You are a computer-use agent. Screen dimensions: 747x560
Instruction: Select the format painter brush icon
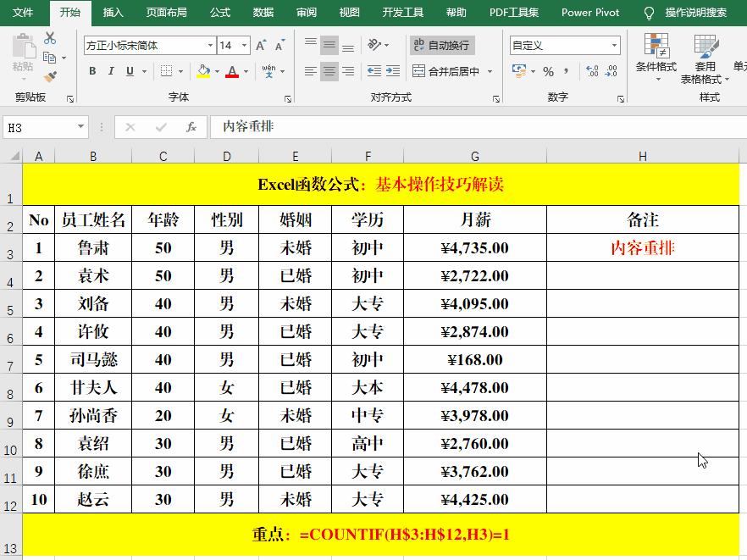[49, 75]
